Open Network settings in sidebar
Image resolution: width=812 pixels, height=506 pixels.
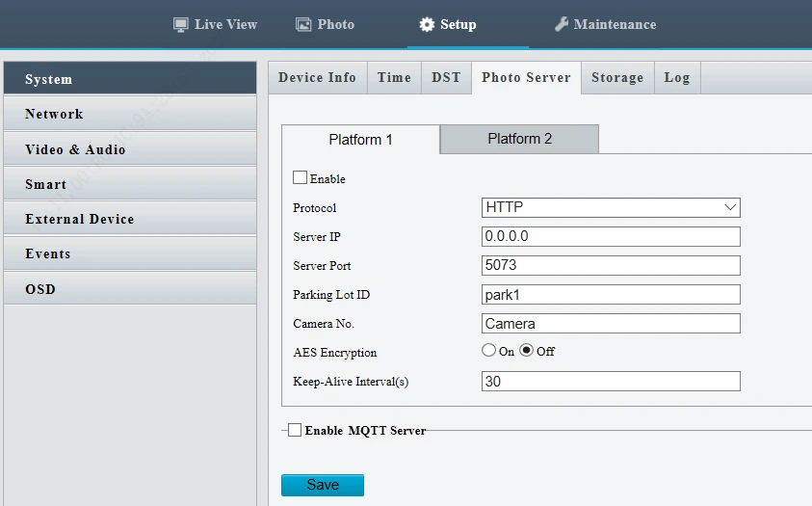click(130, 114)
